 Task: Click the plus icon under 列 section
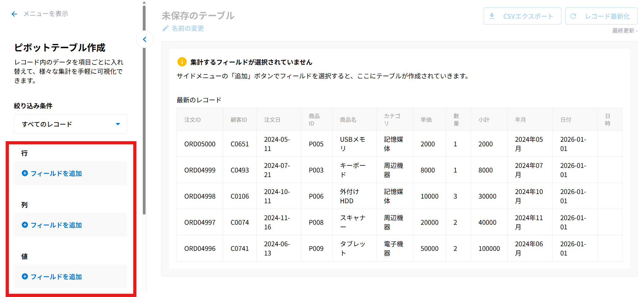(x=25, y=225)
